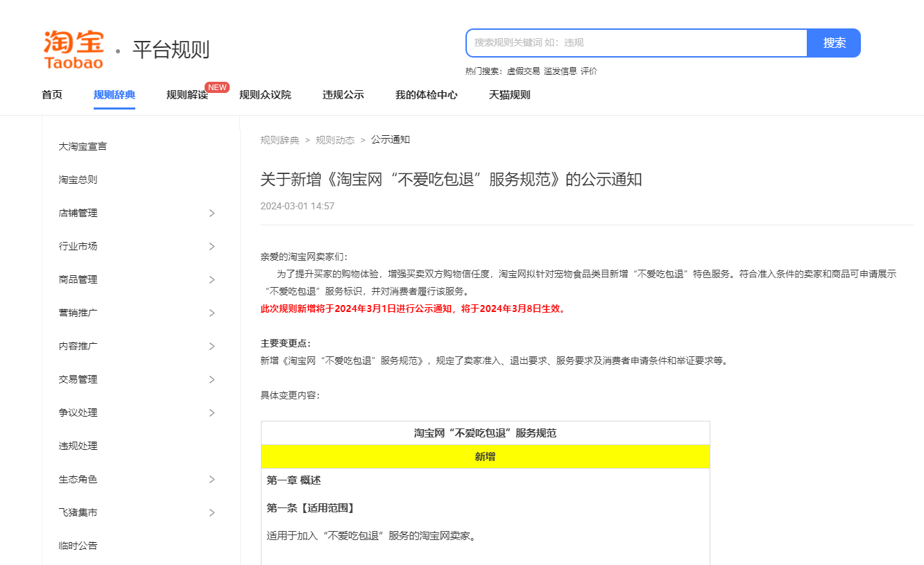This screenshot has width=924, height=565.
Task: Open the 违规公示 tab
Action: (x=343, y=95)
